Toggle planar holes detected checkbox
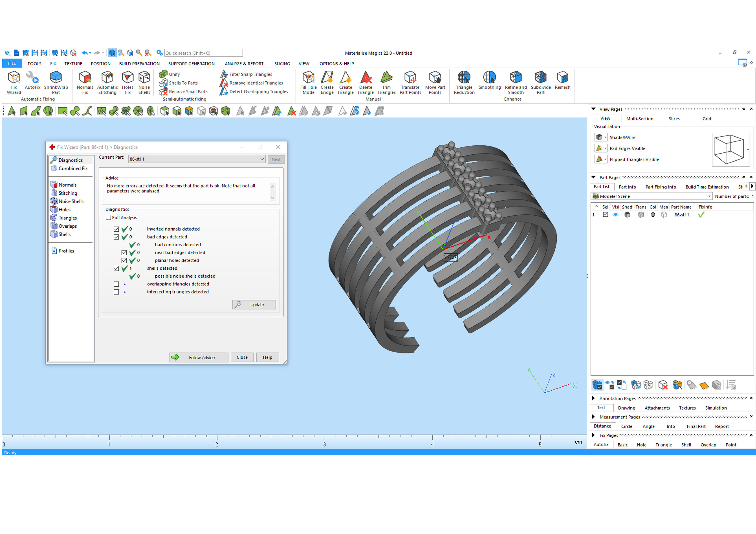This screenshot has height=534, width=756. [124, 261]
